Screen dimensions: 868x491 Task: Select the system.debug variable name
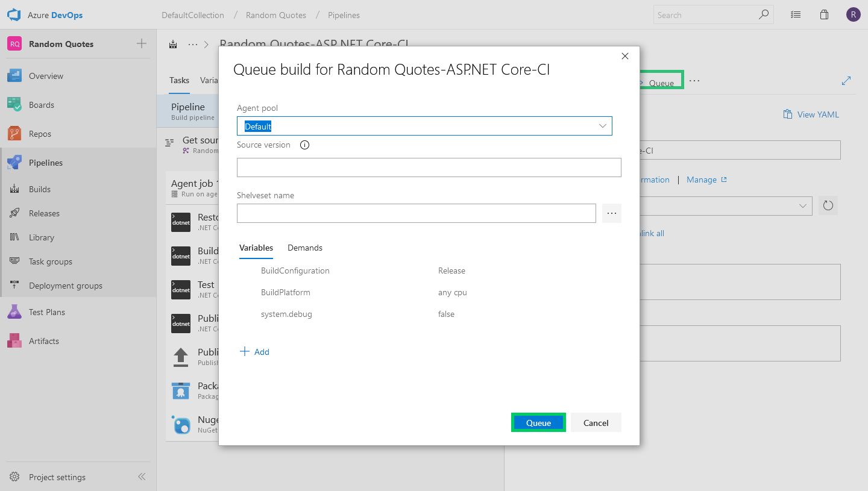pos(286,314)
